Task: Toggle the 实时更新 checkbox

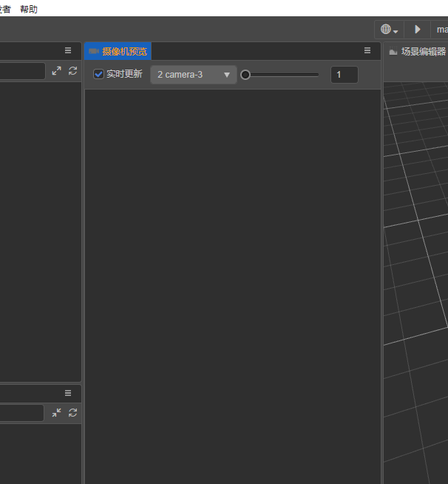Action: pos(98,75)
